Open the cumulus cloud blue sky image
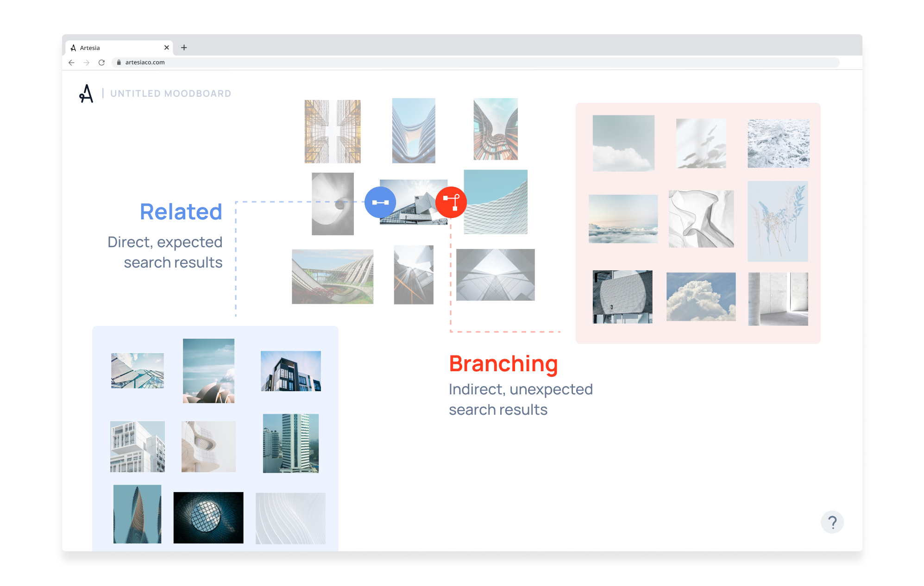This screenshot has height=586, width=924. 701,297
